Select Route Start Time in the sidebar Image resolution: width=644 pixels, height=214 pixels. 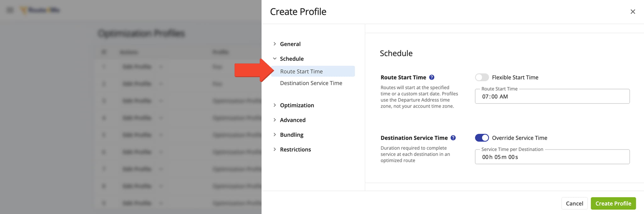pos(301,72)
